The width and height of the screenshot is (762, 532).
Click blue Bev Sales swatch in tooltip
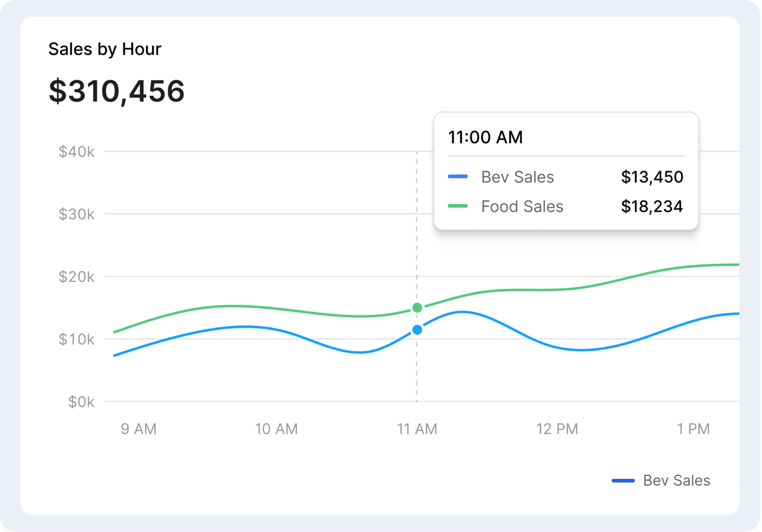[x=458, y=177]
